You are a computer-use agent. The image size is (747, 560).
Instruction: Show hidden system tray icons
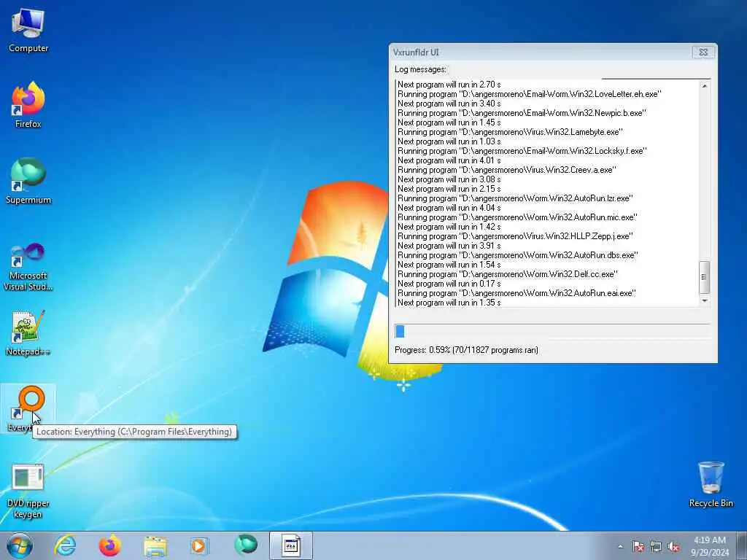(620, 547)
